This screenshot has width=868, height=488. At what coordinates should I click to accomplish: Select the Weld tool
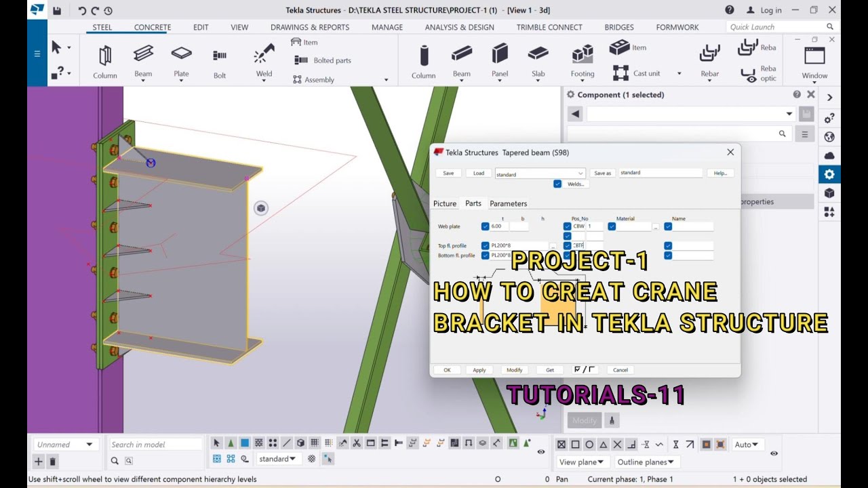(x=264, y=62)
